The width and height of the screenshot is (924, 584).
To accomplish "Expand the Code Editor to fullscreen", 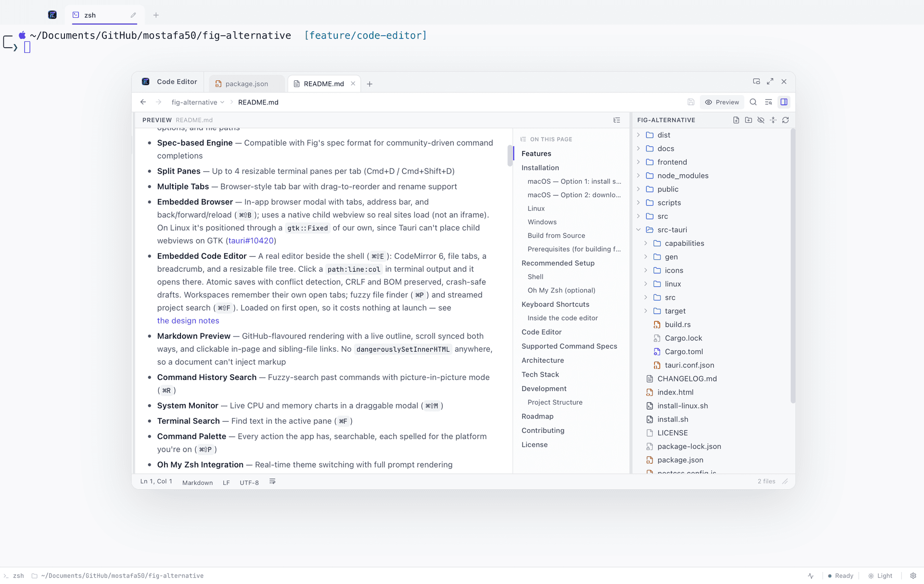I will (x=770, y=82).
